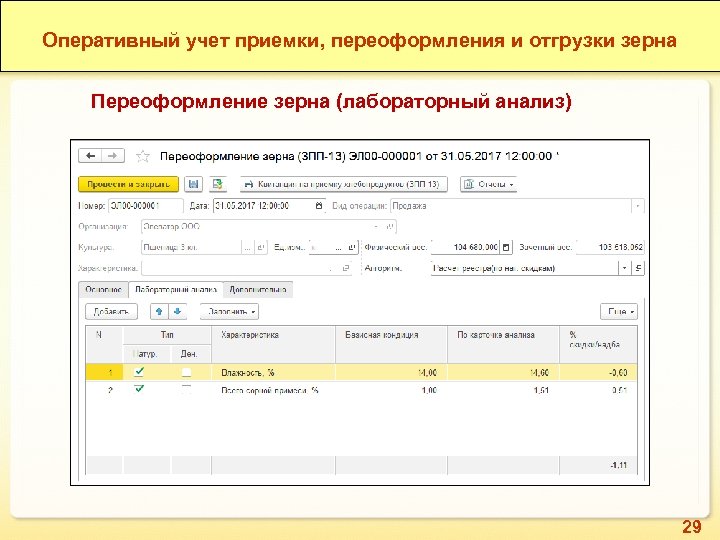Select discount value -0,60
The height and width of the screenshot is (540, 720).
[x=598, y=372]
